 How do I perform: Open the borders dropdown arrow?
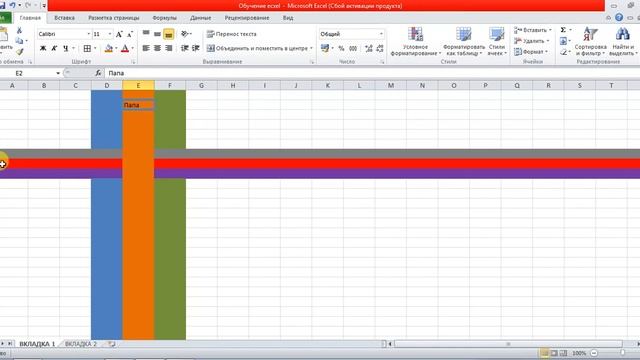(x=95, y=48)
